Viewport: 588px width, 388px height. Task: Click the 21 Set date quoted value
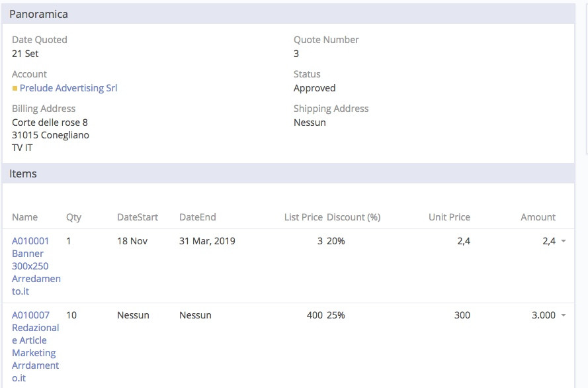[x=25, y=54]
